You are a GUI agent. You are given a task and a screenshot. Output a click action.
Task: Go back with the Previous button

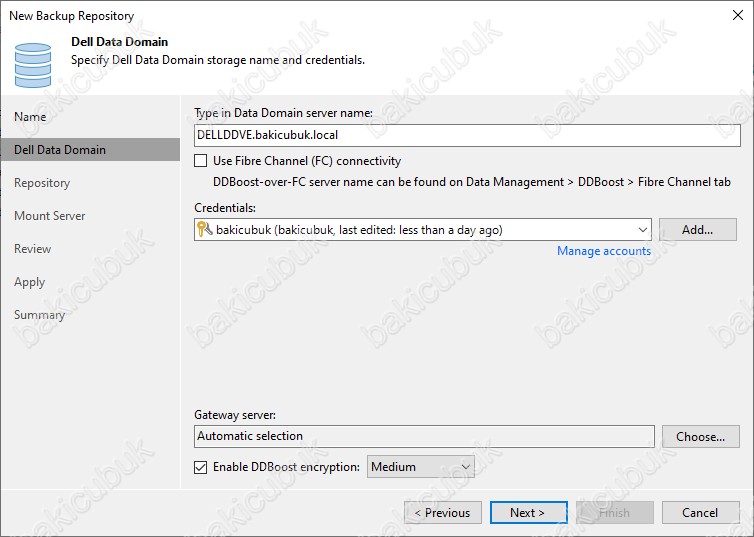(443, 513)
